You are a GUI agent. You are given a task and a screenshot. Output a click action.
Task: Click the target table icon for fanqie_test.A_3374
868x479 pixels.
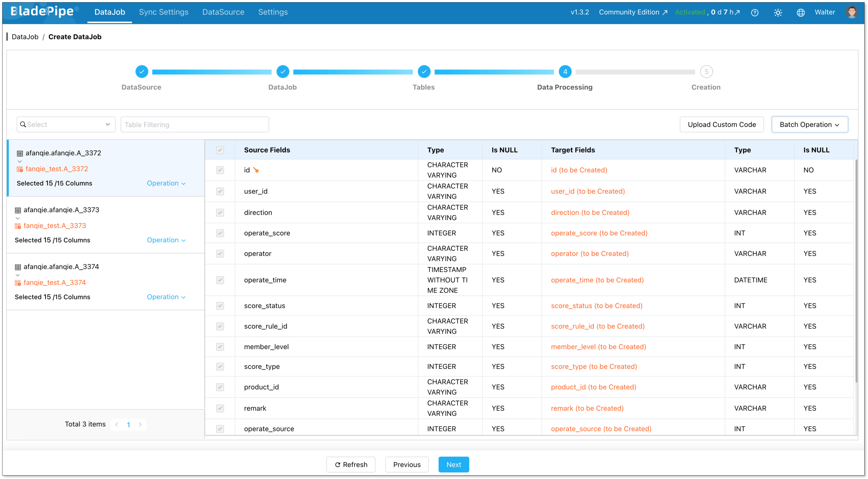pyautogui.click(x=18, y=283)
